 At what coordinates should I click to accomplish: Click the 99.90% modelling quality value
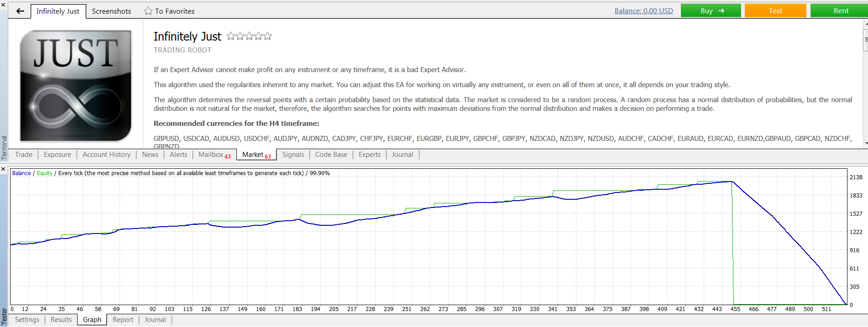tap(319, 173)
